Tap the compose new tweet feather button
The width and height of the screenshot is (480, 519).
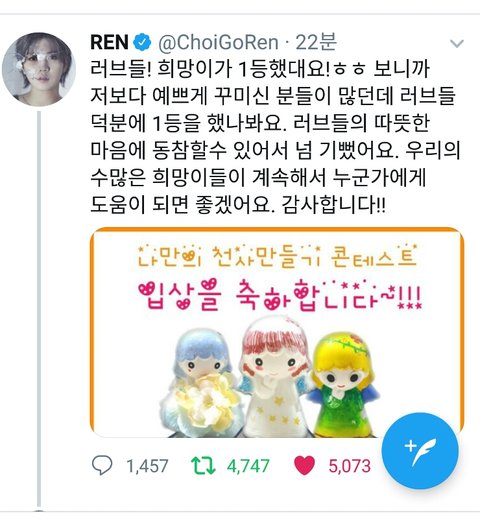(x=420, y=451)
